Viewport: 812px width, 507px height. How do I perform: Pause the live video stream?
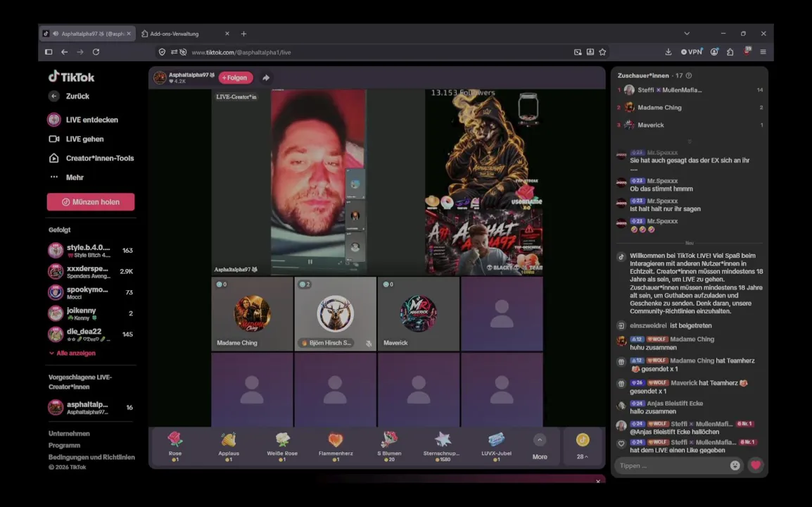[310, 262]
